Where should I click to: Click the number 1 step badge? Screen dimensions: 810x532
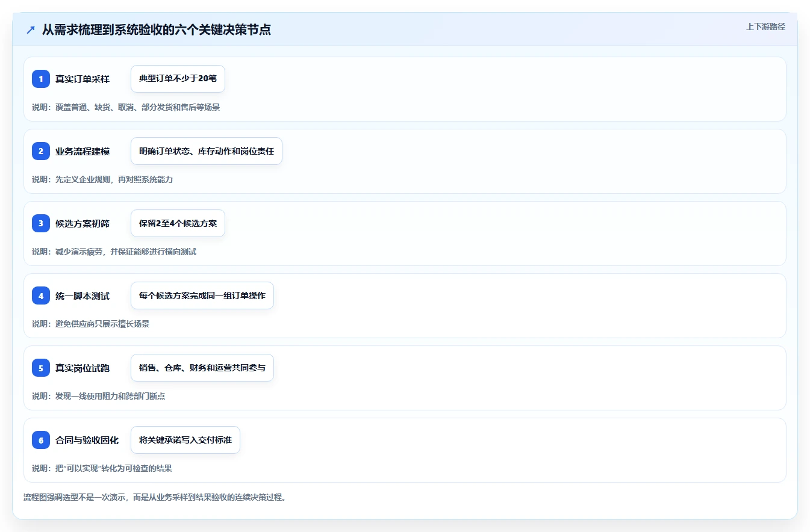(x=41, y=79)
